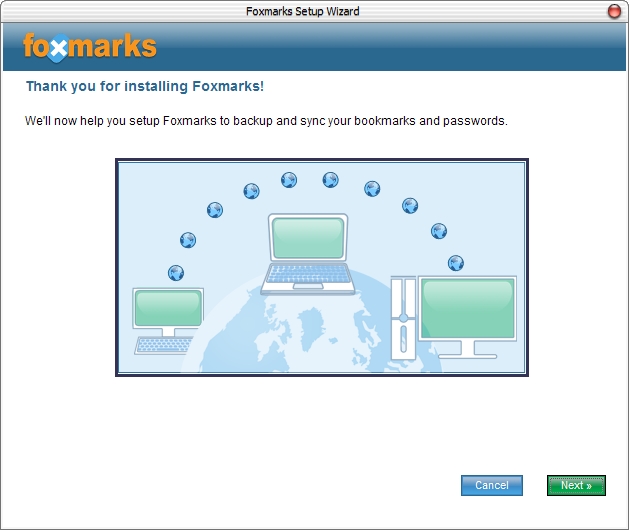Click the sync illustration with computers and globes
This screenshot has width=629, height=530.
(322, 267)
